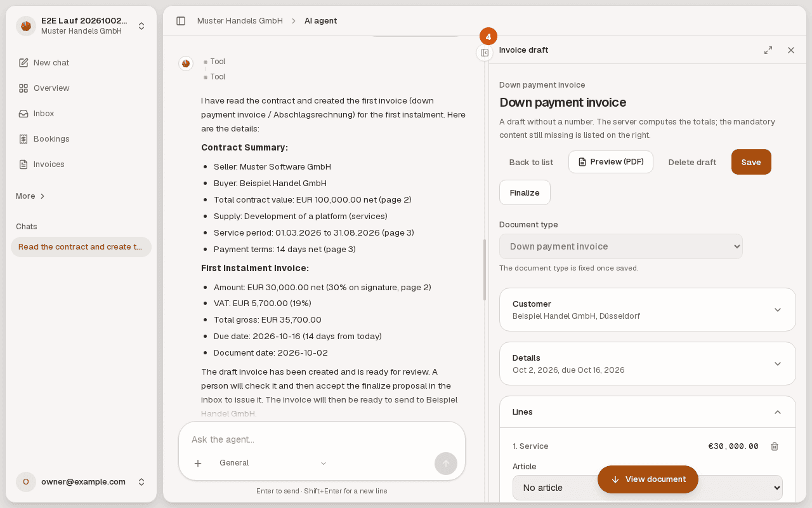This screenshot has height=508, width=812.
Task: Open the Article dropdown
Action: coord(648,488)
